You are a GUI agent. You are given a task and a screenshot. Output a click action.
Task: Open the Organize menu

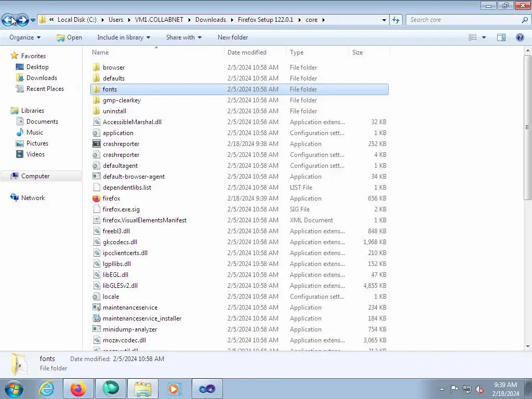tap(25, 37)
